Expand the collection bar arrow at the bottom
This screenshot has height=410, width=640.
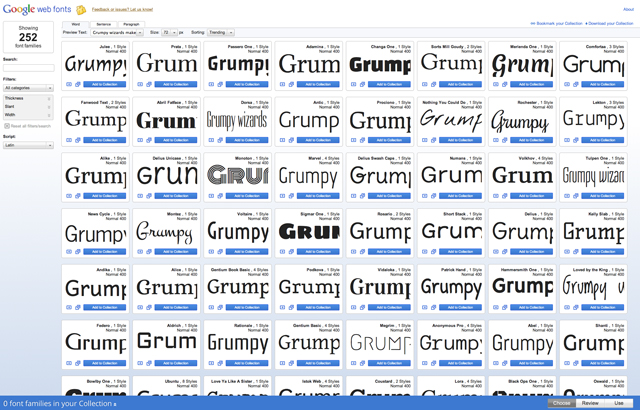pos(115,404)
